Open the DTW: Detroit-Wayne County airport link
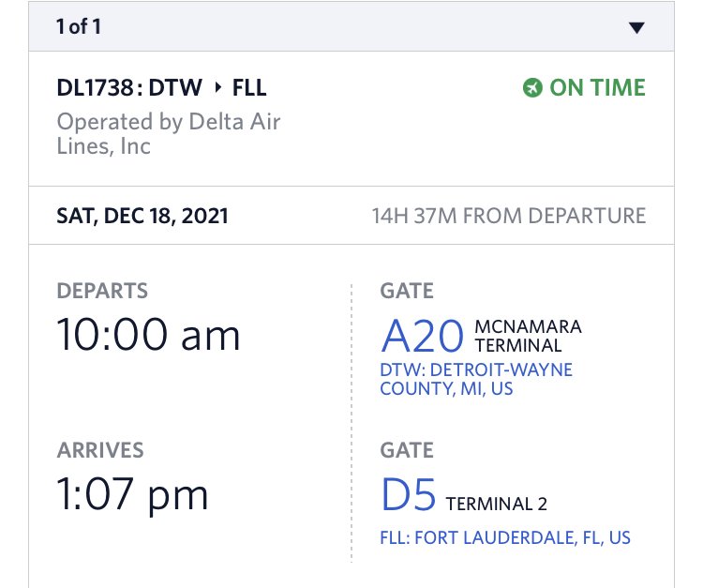 (x=475, y=380)
